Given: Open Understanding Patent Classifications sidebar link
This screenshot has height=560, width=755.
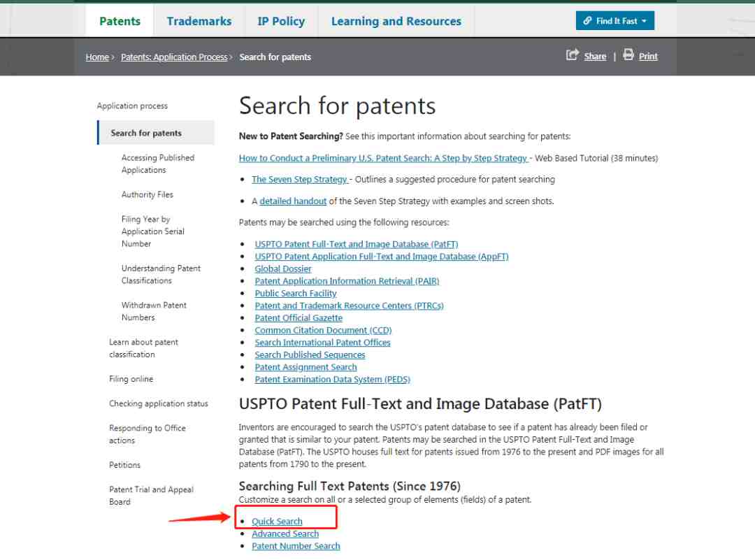Looking at the screenshot, I should click(161, 275).
